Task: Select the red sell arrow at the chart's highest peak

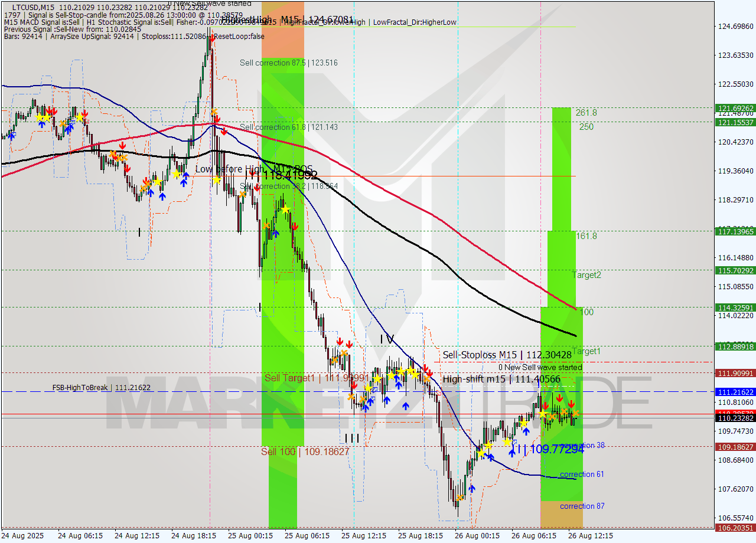Action: pyautogui.click(x=211, y=38)
